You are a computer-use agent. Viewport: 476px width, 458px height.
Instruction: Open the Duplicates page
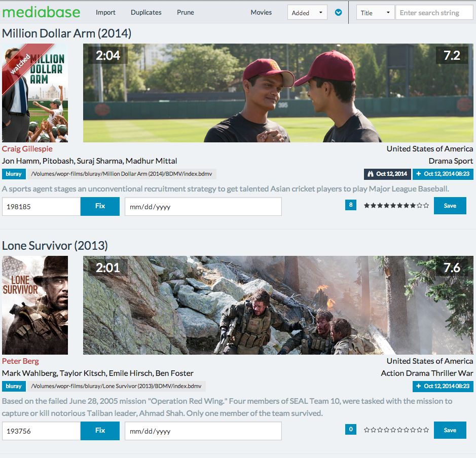pos(146,13)
